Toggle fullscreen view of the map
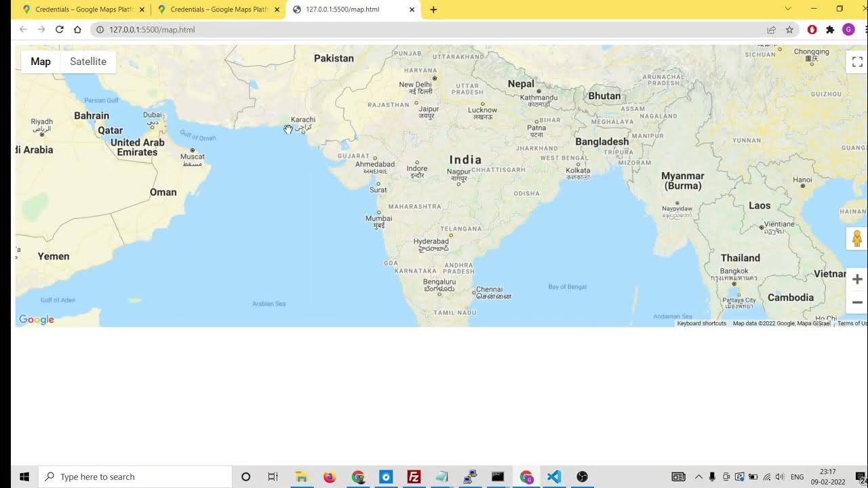 (857, 62)
